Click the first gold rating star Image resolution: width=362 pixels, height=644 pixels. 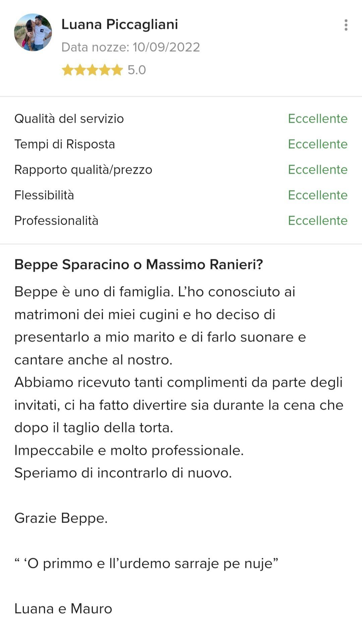[x=67, y=70]
